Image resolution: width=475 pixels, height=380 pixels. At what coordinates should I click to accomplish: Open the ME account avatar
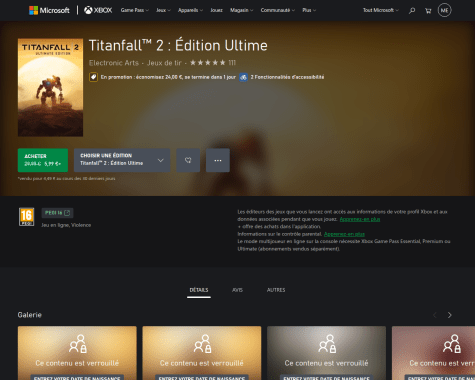(x=444, y=10)
